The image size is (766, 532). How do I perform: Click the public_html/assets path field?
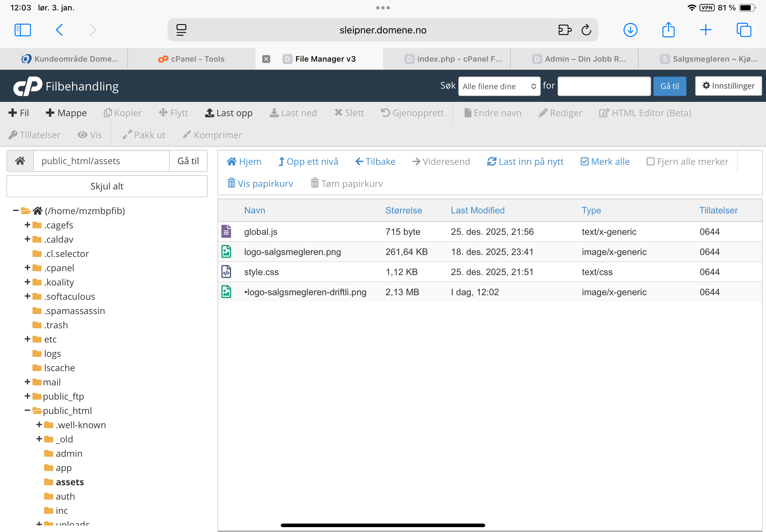click(101, 161)
